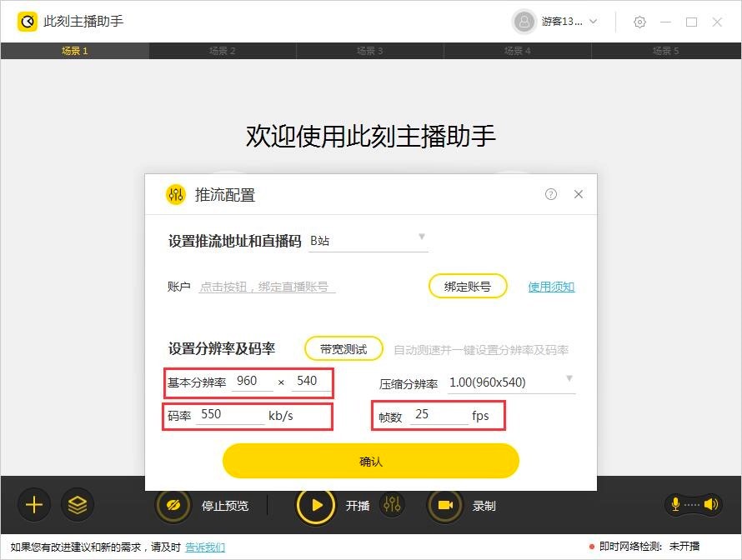
Task: Open the streaming platform dropdown showing B站
Action: click(x=423, y=237)
